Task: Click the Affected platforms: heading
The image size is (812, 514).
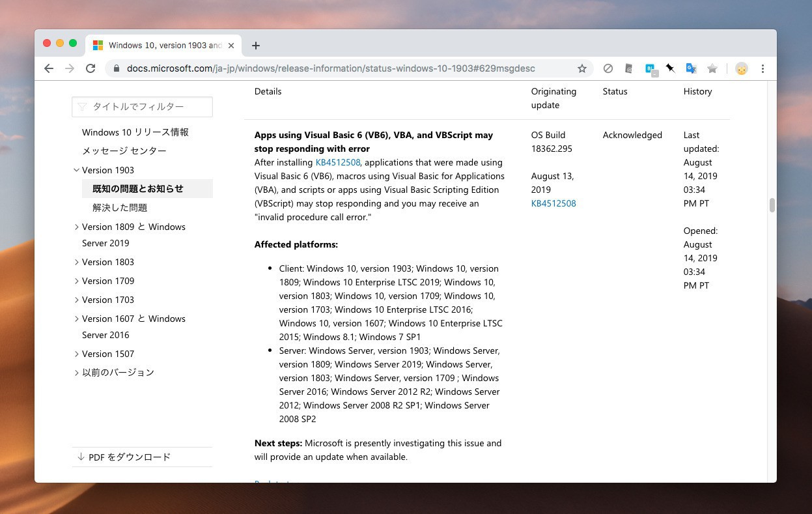Action: [296, 245]
